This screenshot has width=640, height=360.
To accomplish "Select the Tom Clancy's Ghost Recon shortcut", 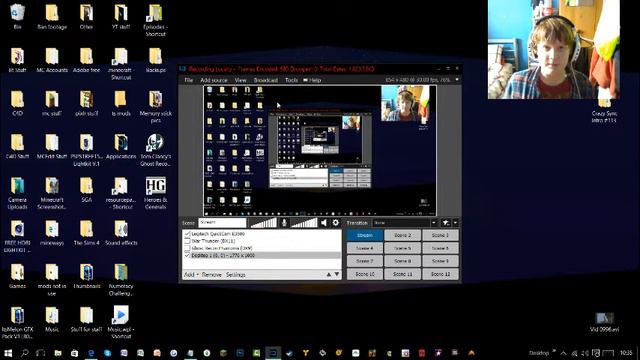I will [156, 150].
